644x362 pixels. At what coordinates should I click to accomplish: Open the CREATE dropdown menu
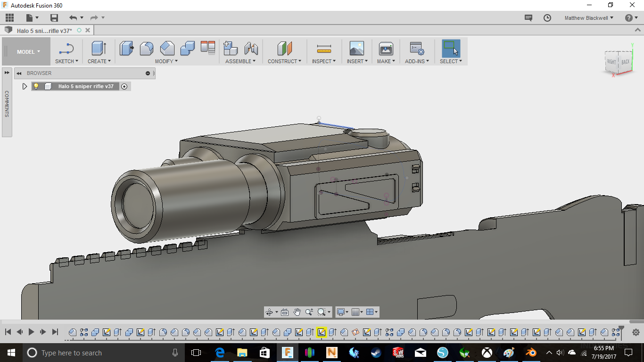pos(99,61)
